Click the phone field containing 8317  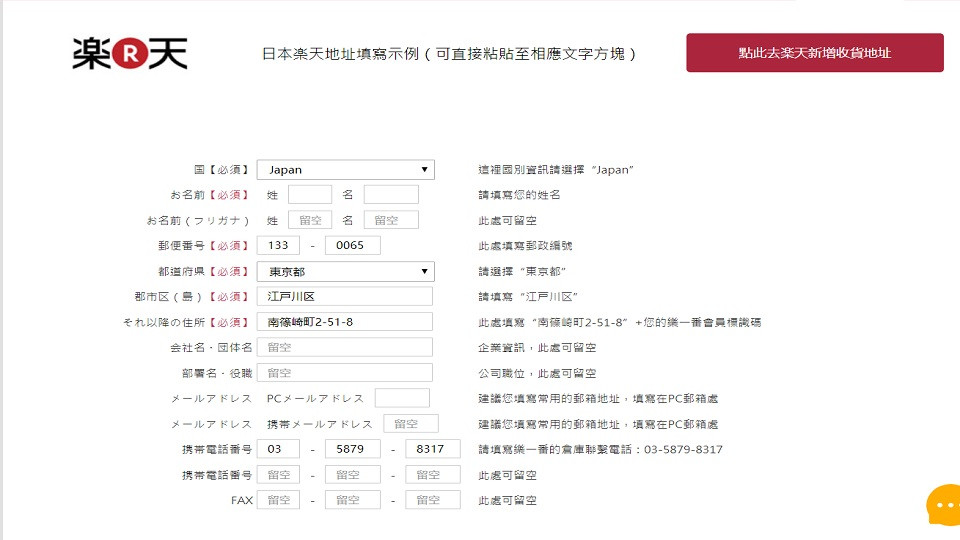[x=432, y=449]
